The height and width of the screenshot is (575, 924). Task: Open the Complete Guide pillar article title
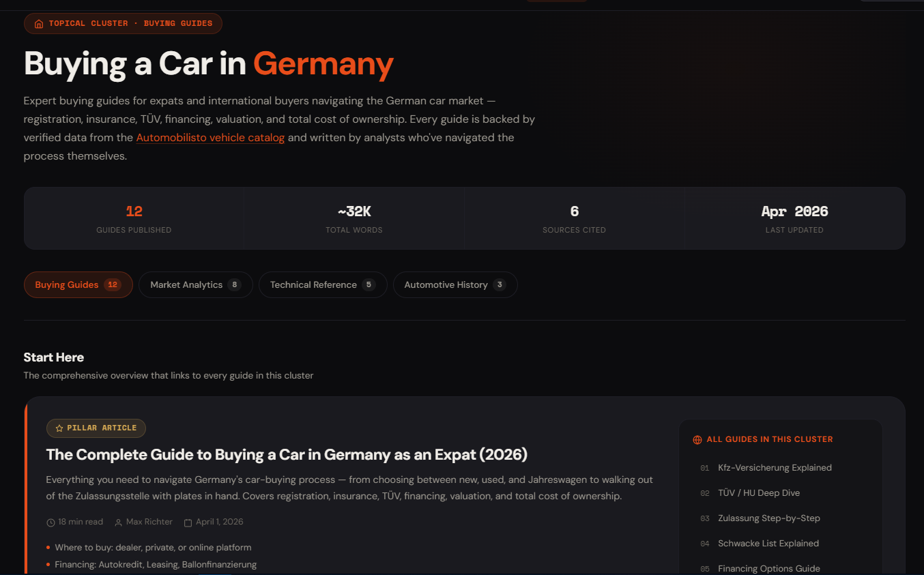[287, 455]
